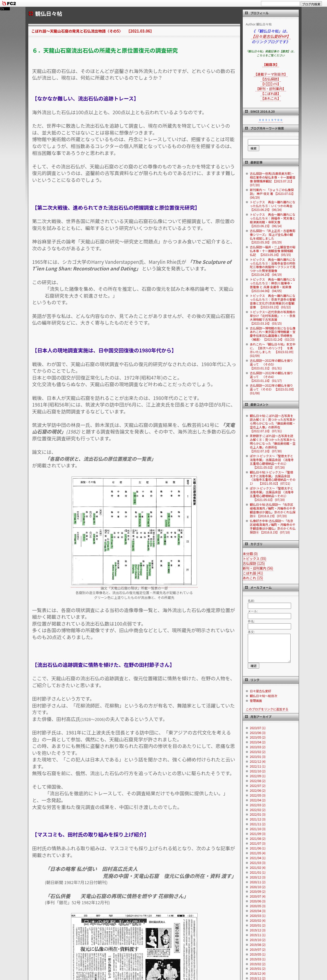Click the ブログ内キーワード検索 header icon

tap(246, 128)
